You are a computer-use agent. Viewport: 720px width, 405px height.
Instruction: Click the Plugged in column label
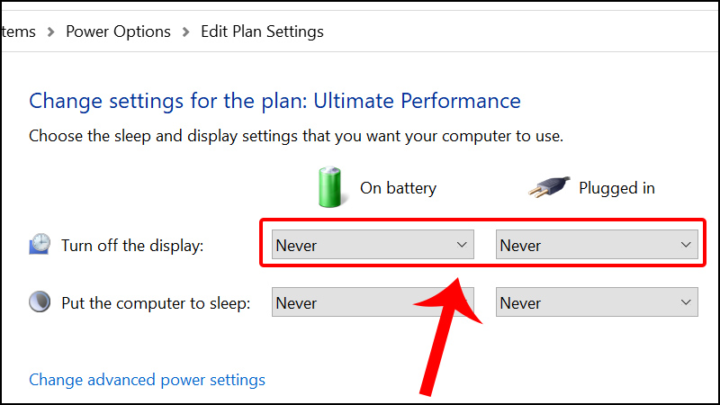coord(617,188)
